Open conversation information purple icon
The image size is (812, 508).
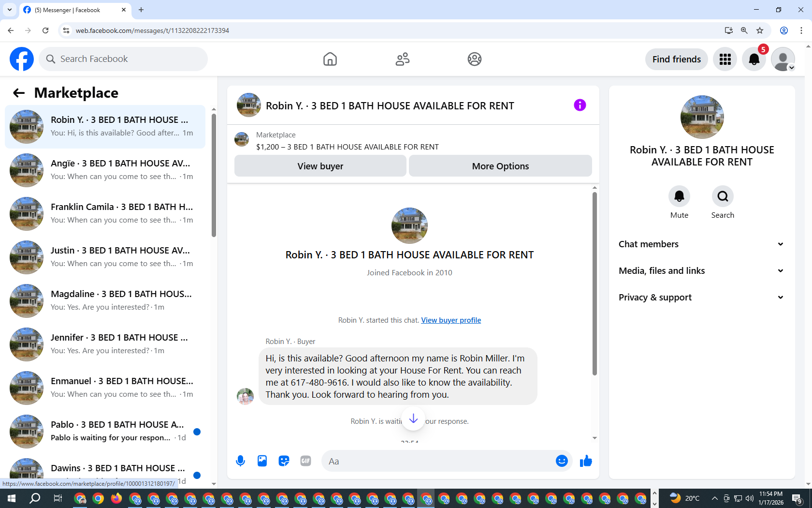tap(580, 105)
